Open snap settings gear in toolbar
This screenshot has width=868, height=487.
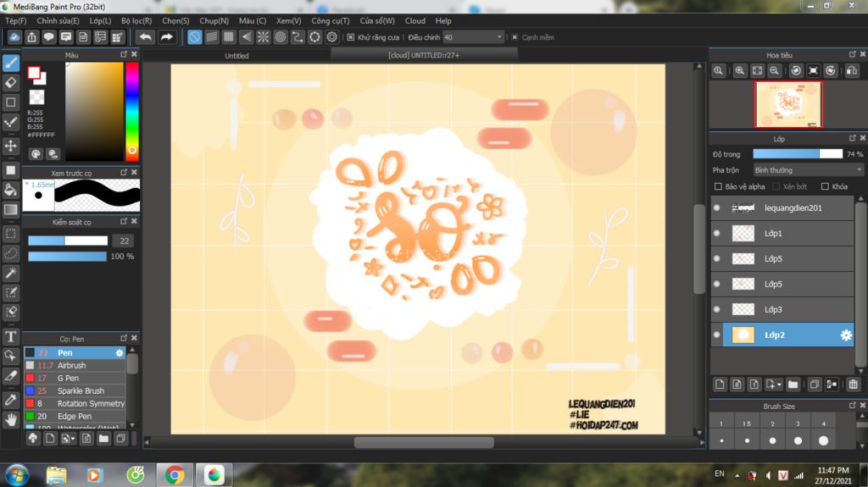(331, 37)
